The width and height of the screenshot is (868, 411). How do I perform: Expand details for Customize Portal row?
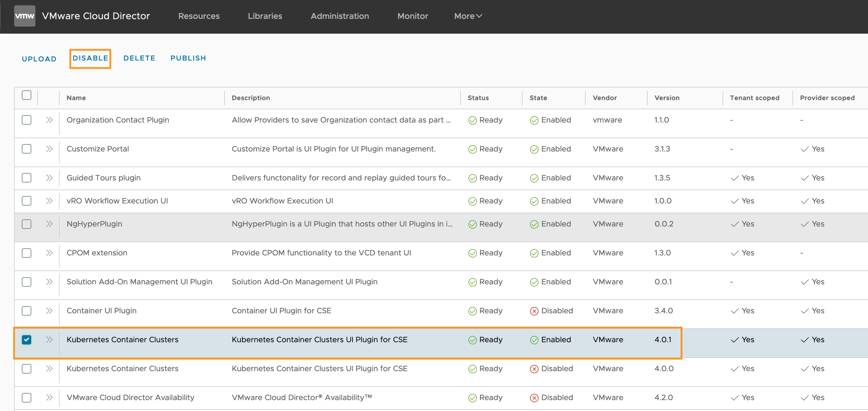click(49, 149)
